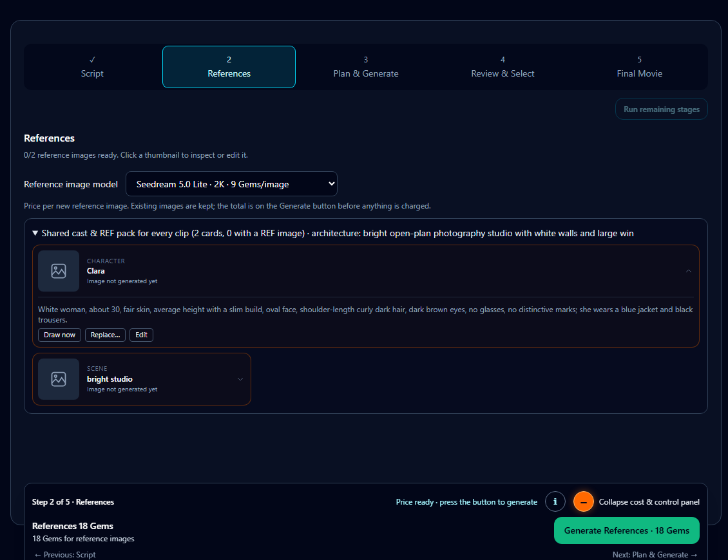Go to the Script step tab
728x560 pixels.
pyautogui.click(x=92, y=67)
